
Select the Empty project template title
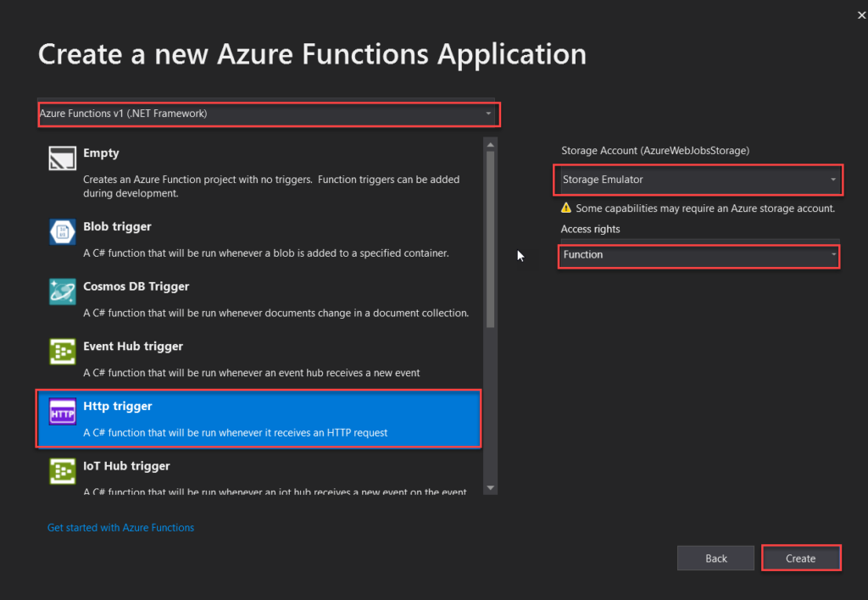point(101,153)
